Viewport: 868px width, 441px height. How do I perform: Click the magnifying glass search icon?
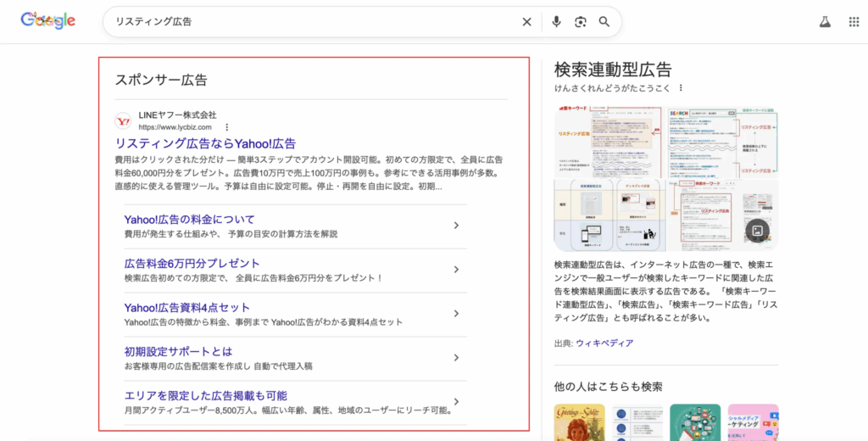(x=604, y=22)
